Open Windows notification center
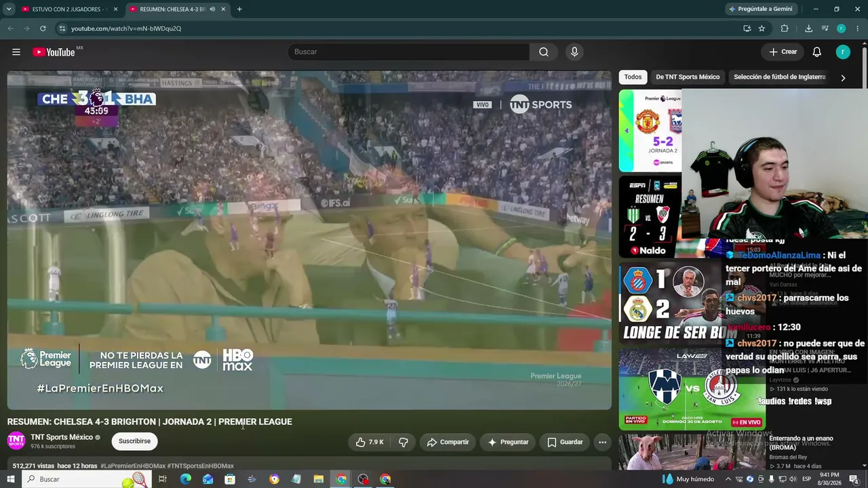The height and width of the screenshot is (488, 868). [x=854, y=479]
